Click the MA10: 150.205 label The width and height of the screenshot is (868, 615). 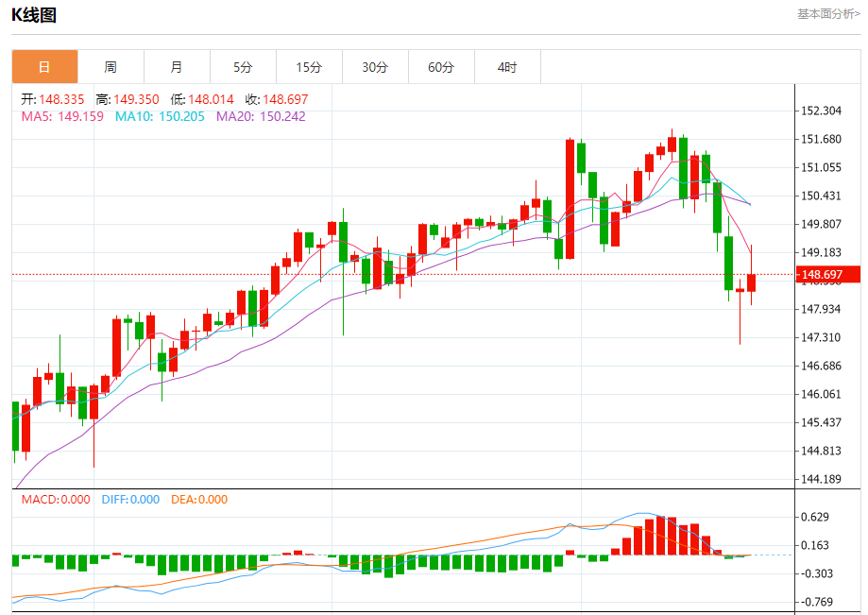160,116
